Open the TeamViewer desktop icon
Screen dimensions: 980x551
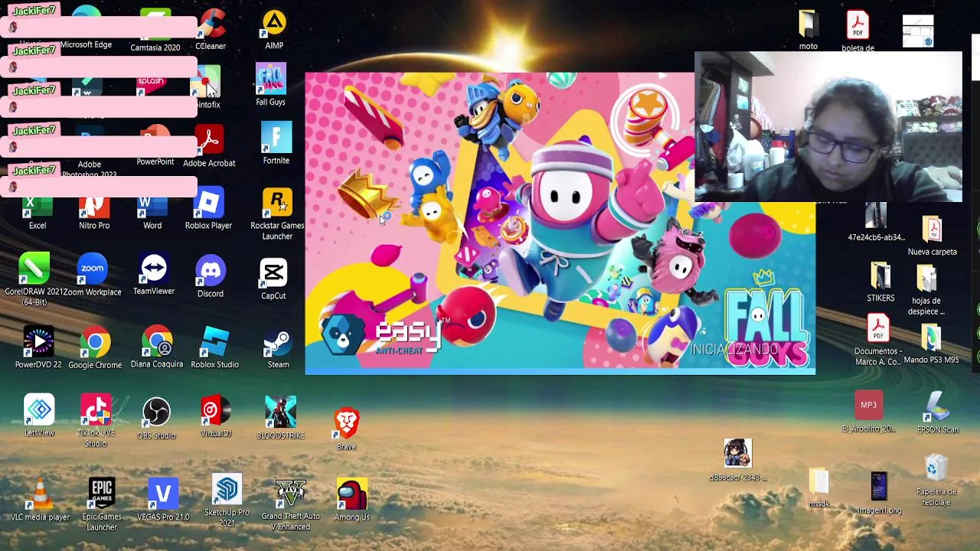pyautogui.click(x=154, y=275)
